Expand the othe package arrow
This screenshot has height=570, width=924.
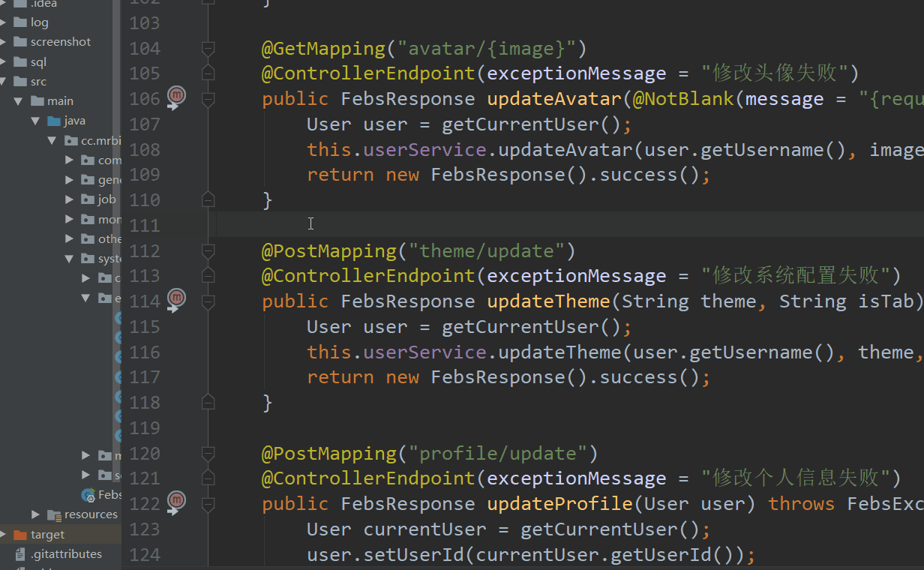(69, 238)
